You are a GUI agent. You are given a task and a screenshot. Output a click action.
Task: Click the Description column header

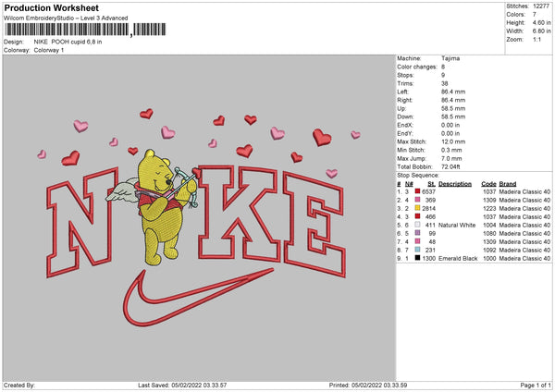click(x=455, y=183)
